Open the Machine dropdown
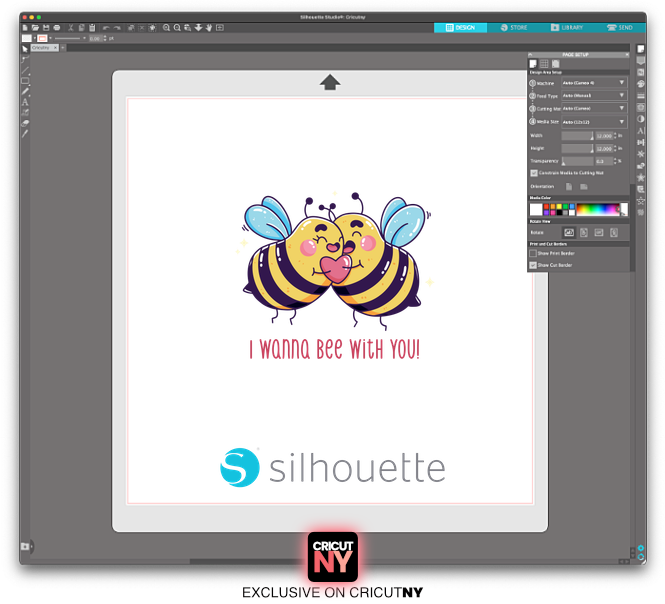The image size is (665, 604). coord(594,83)
